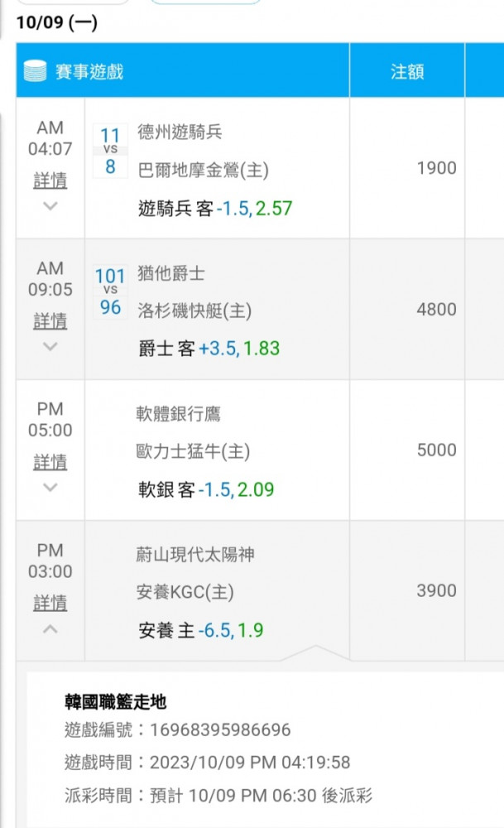Screen dimensions: 504x828
Task: Click bet line 遊騎兵 客 -1.5, 2.57
Action: tap(215, 209)
